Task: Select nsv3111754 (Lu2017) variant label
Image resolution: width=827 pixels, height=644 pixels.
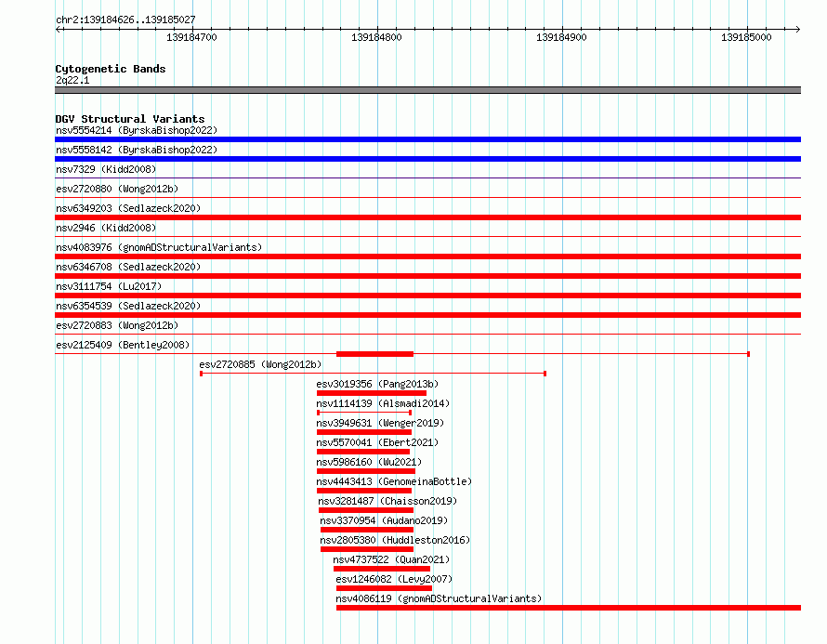Action: 109,286
